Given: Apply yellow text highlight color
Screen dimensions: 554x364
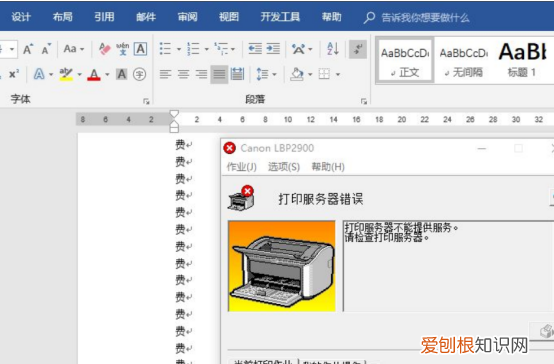Looking at the screenshot, I should click(66, 74).
